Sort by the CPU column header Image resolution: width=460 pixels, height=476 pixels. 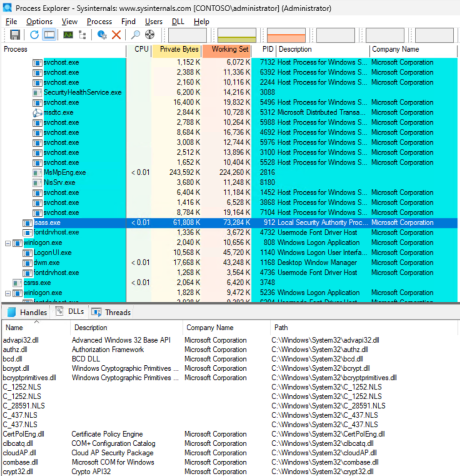tap(138, 50)
